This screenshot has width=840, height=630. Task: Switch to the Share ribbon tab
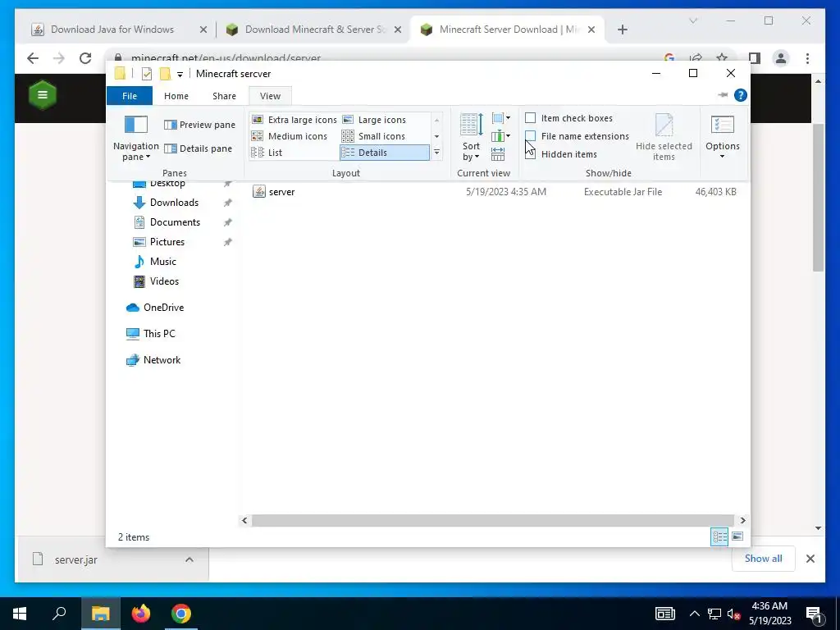point(224,96)
